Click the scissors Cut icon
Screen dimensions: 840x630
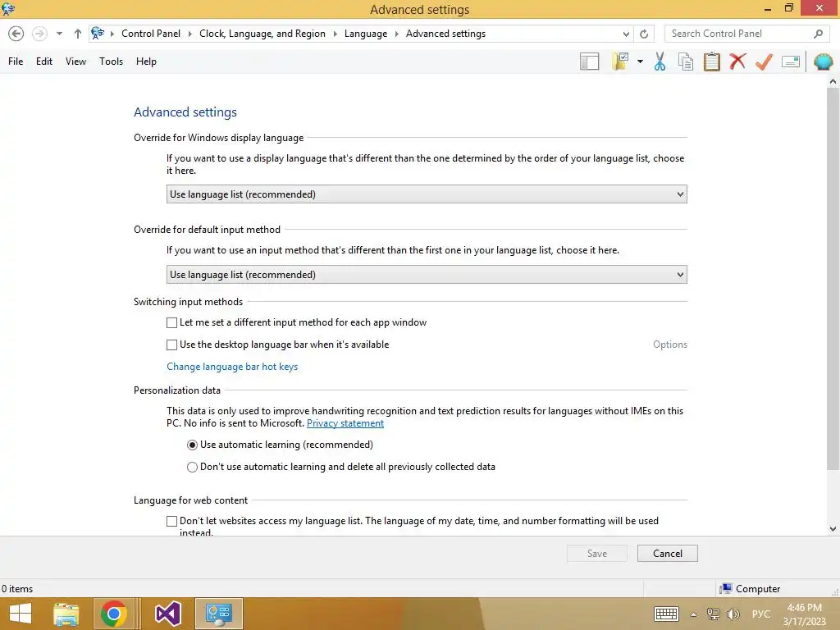tap(660, 62)
